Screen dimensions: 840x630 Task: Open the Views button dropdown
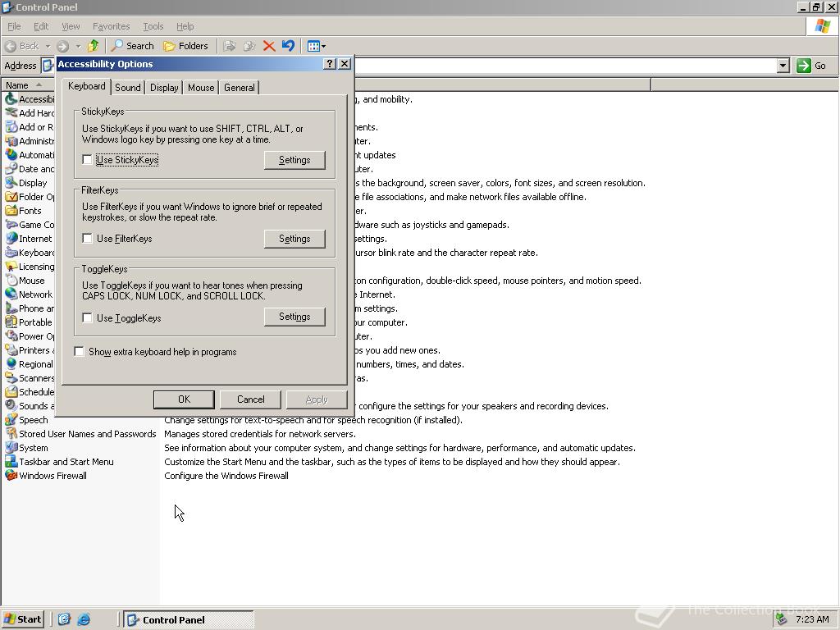pyautogui.click(x=323, y=46)
